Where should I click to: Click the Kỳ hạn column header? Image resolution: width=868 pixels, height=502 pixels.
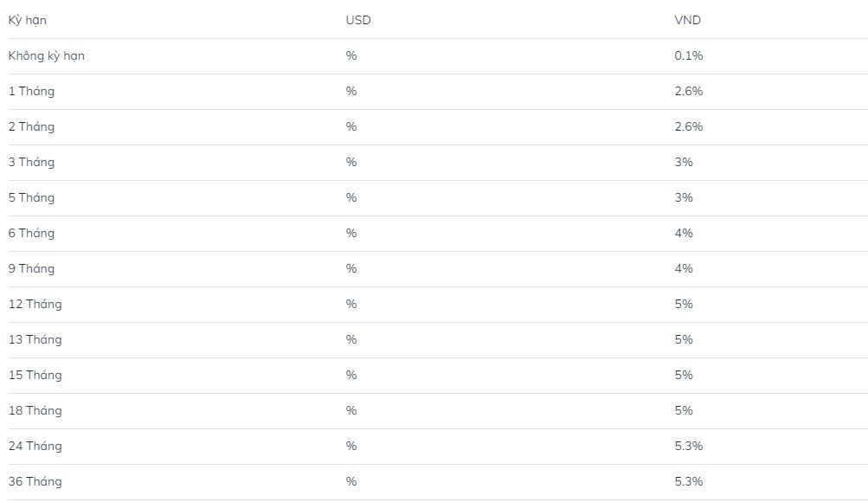tap(28, 20)
